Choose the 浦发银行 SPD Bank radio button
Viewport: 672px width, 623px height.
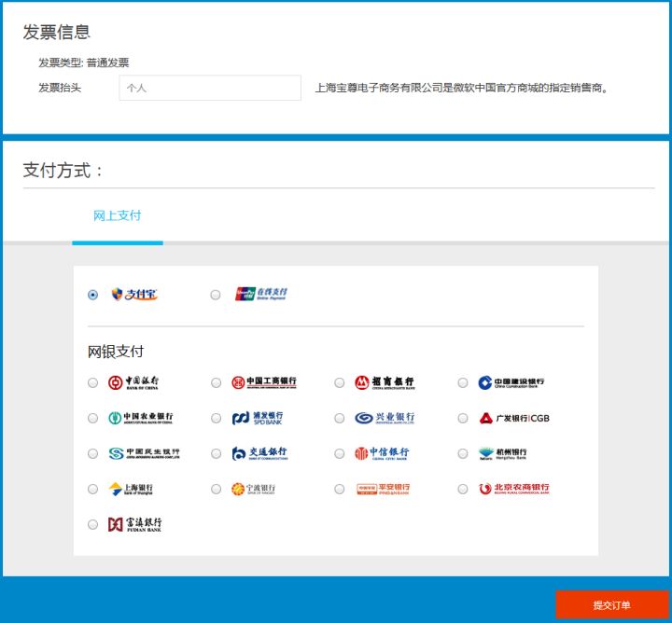point(216,418)
